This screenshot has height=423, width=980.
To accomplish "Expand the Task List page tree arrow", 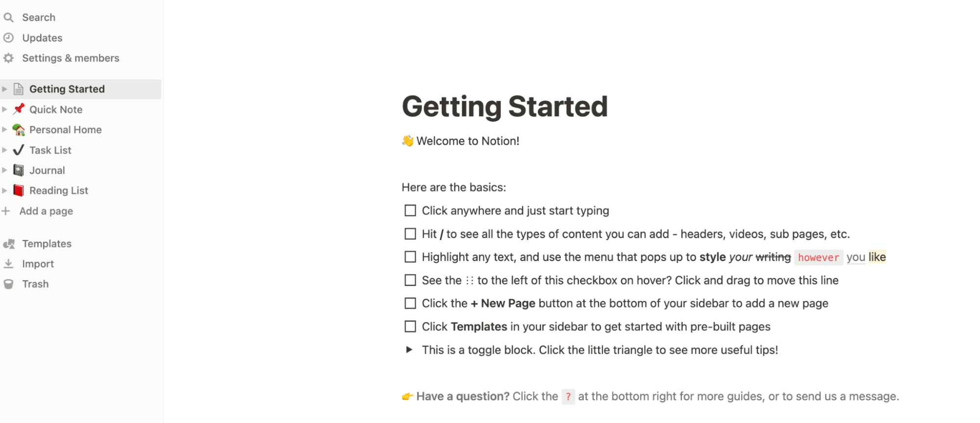I will point(5,150).
